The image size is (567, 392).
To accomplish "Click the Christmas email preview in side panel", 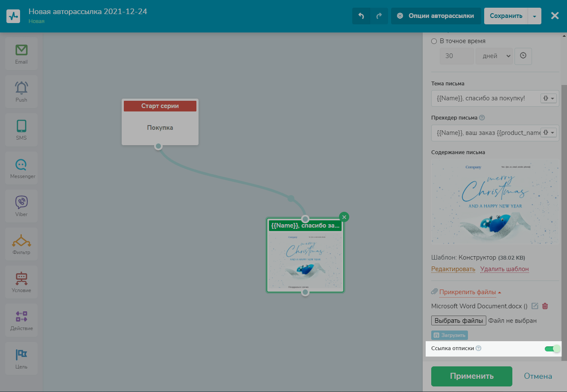I will 495,202.
